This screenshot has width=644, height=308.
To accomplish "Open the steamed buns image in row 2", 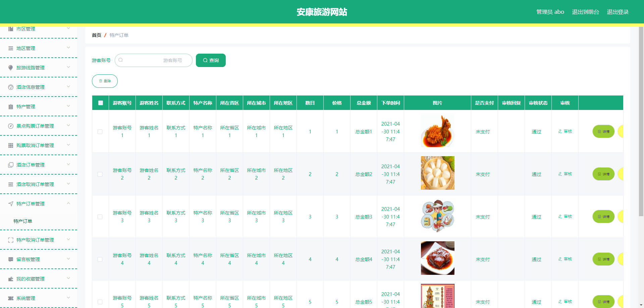I will pyautogui.click(x=437, y=173).
